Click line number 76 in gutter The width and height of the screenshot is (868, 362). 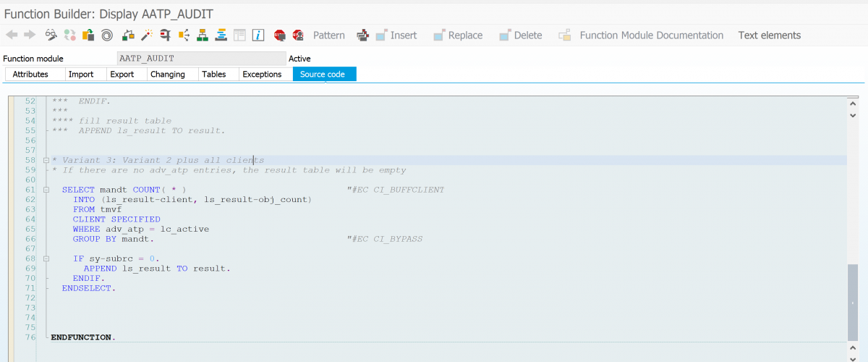tap(30, 337)
